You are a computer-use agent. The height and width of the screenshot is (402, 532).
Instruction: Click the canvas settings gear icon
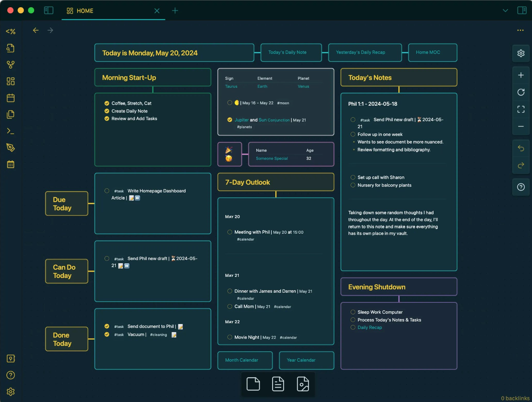tap(520, 53)
